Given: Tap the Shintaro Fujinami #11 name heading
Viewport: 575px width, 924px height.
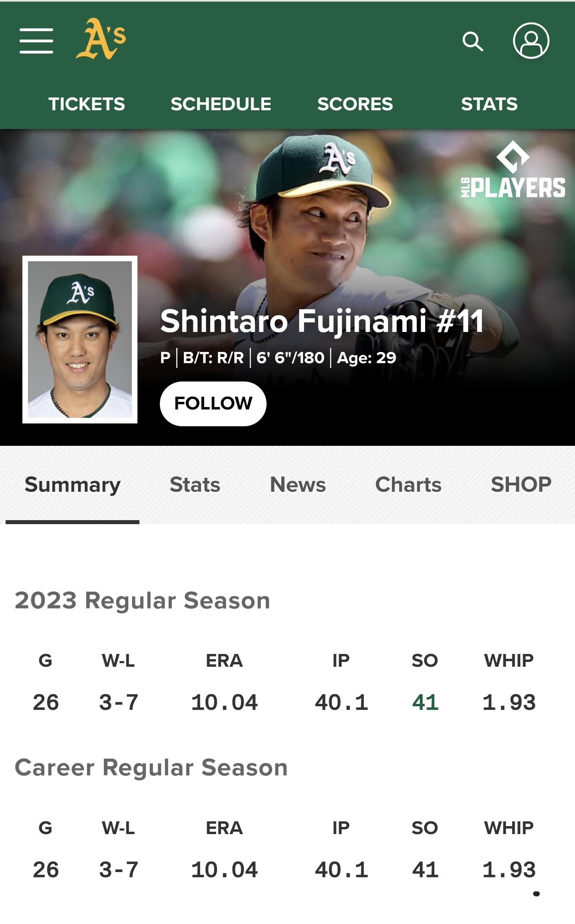Looking at the screenshot, I should point(322,321).
